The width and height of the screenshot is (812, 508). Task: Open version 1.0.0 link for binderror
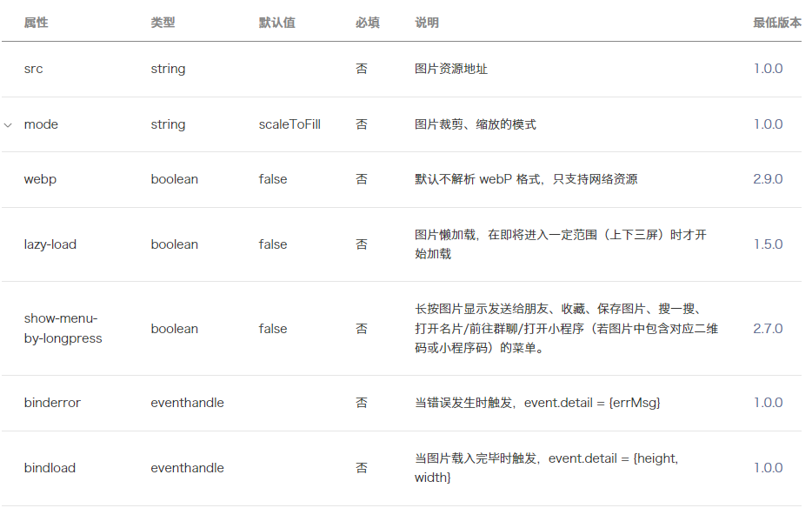coord(768,403)
